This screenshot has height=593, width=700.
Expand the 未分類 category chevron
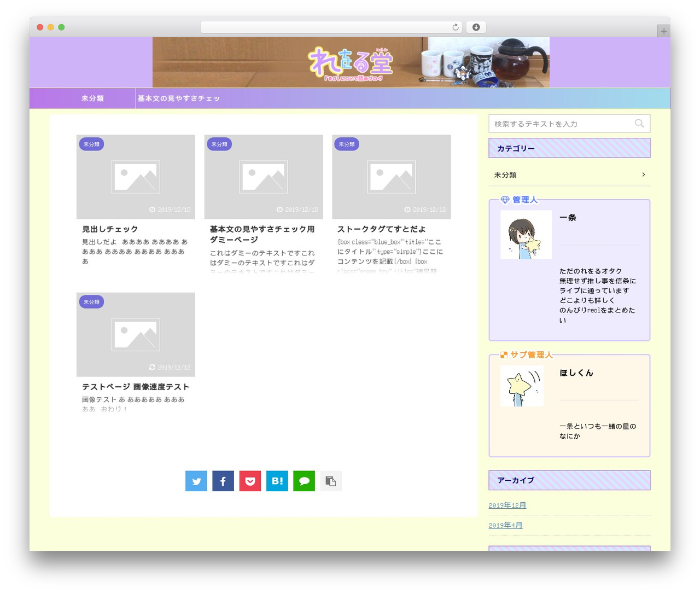(643, 175)
